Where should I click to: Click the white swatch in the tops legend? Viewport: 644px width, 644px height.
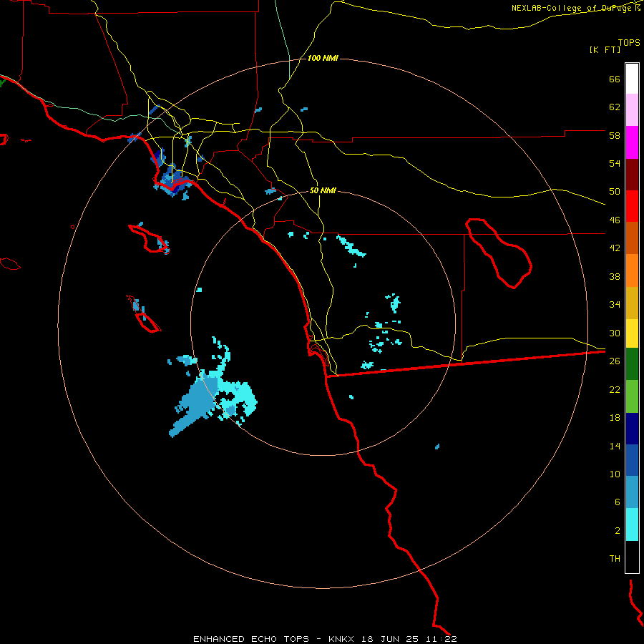coord(632,79)
